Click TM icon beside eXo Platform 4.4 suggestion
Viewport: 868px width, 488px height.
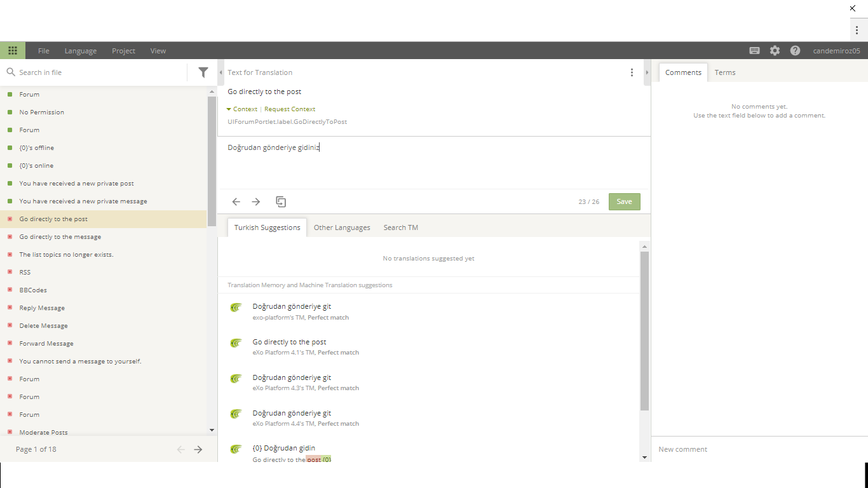pos(236,414)
